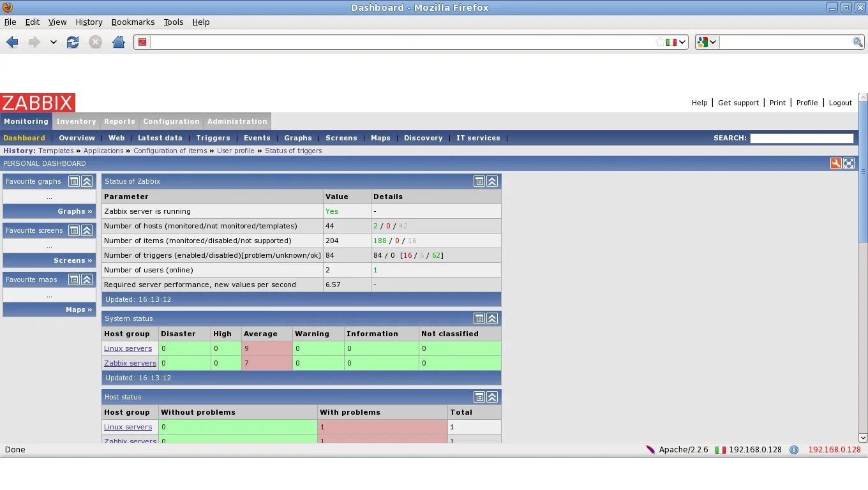Click the Average count 9 for Linux servers

click(x=266, y=348)
